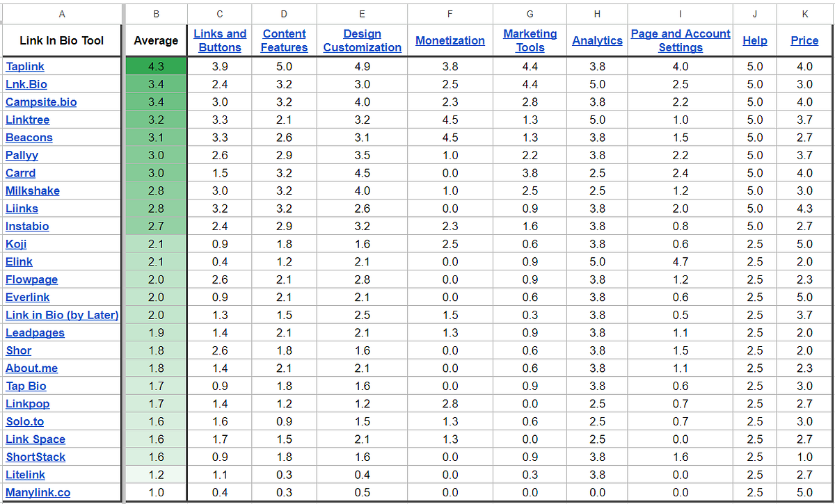This screenshot has width=835, height=504.
Task: Click the Links and Buttons header link
Action: (x=220, y=40)
